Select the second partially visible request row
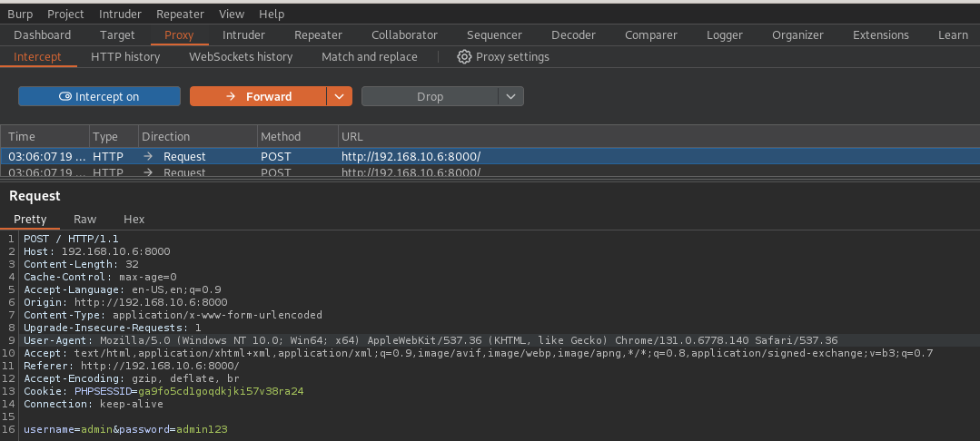The image size is (980, 441). pyautogui.click(x=490, y=171)
